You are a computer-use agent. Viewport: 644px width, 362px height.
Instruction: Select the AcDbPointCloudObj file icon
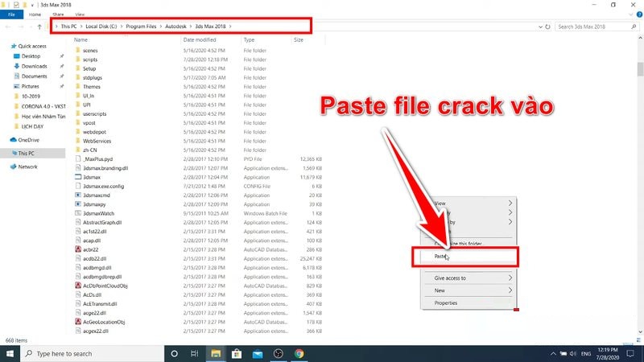(x=78, y=286)
